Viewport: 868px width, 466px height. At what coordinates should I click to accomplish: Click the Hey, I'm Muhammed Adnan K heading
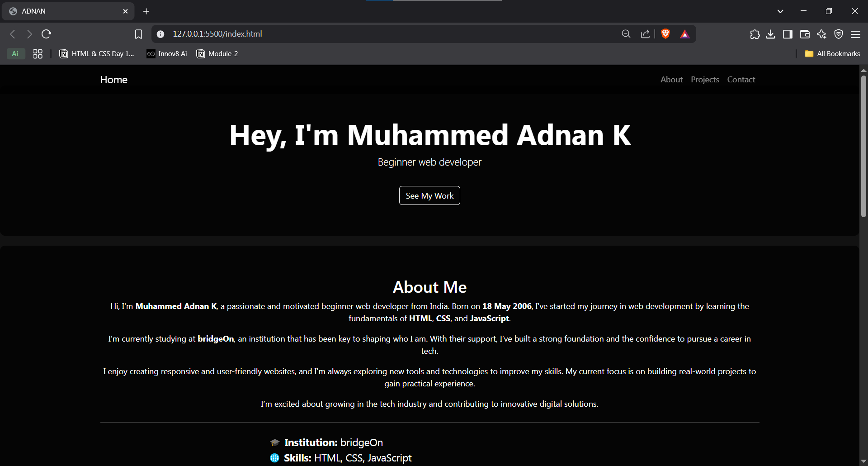pos(429,135)
